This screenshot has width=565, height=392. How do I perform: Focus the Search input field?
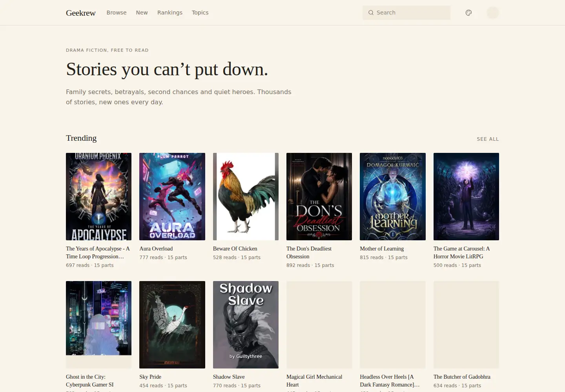[x=406, y=13]
